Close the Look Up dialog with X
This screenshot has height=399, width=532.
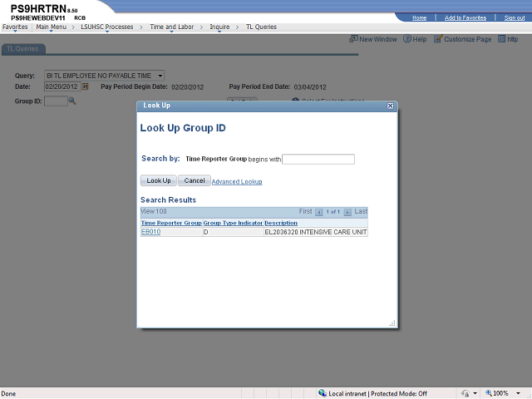(x=391, y=106)
